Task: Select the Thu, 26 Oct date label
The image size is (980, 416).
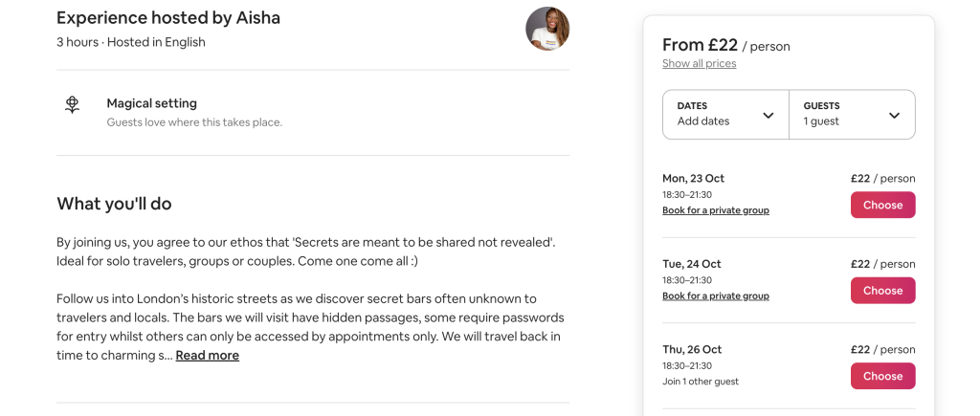Action: [x=692, y=349]
